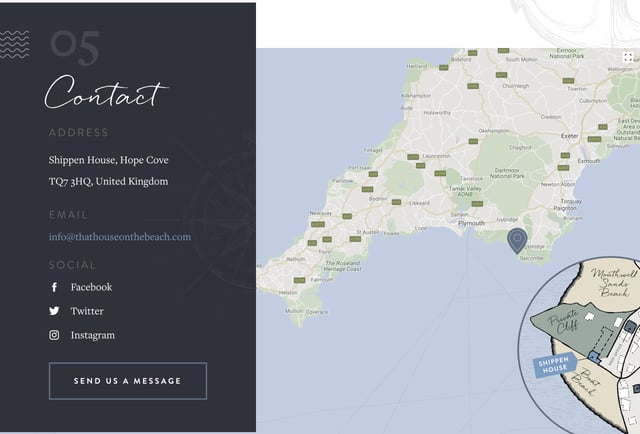Click Plymouth on the map
Image resolution: width=640 pixels, height=434 pixels.
[x=470, y=224]
